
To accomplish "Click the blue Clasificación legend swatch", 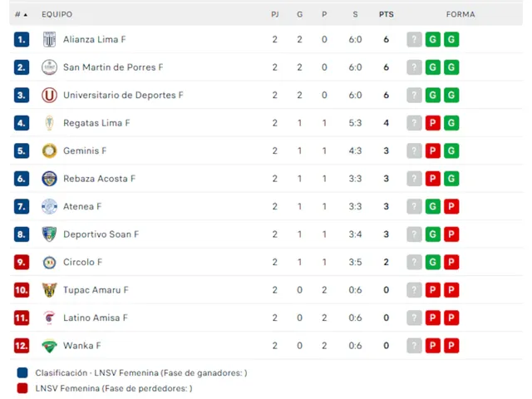I will [22, 373].
